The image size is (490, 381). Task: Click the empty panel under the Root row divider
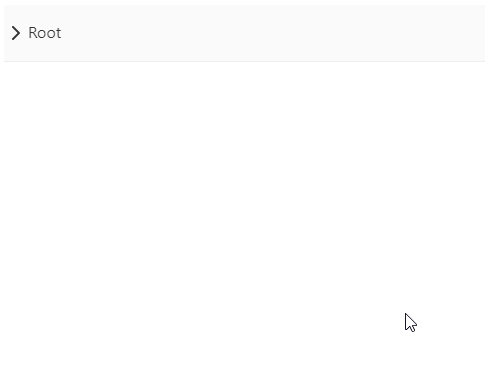244,220
